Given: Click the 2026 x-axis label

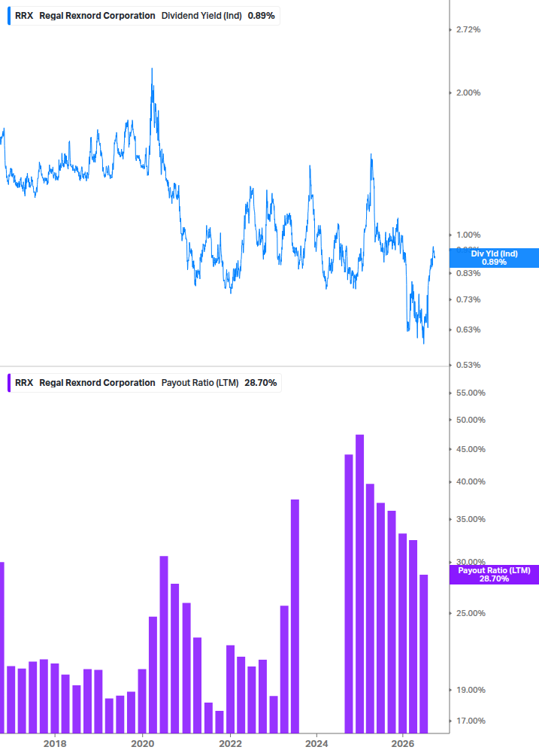Looking at the screenshot, I should 403,743.
